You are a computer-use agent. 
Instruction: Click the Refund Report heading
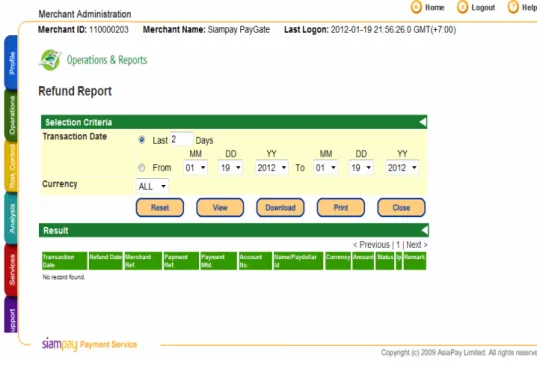75,91
